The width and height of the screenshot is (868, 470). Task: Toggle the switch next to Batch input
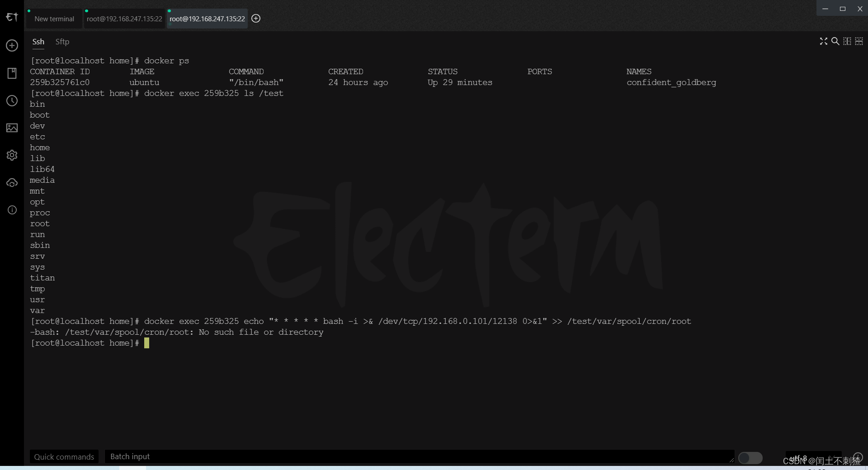pyautogui.click(x=750, y=458)
